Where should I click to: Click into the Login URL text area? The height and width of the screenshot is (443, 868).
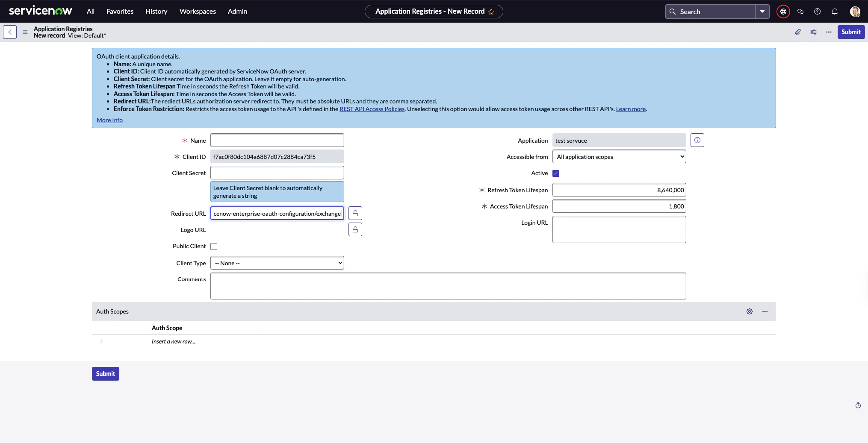(x=619, y=229)
